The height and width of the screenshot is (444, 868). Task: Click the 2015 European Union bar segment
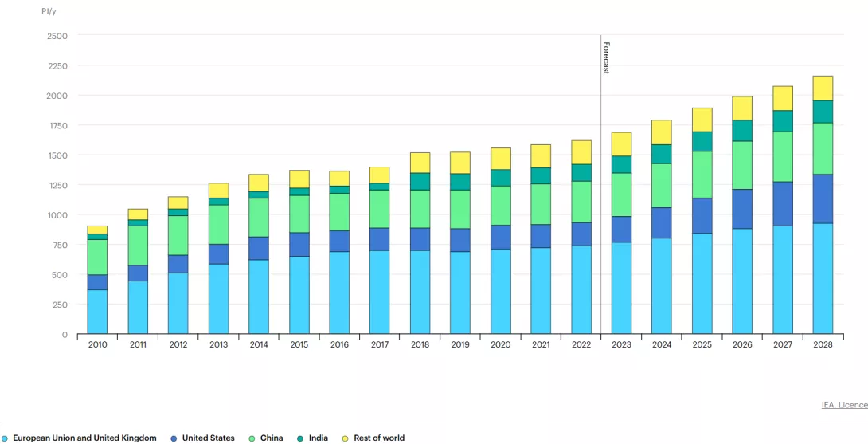[299, 295]
